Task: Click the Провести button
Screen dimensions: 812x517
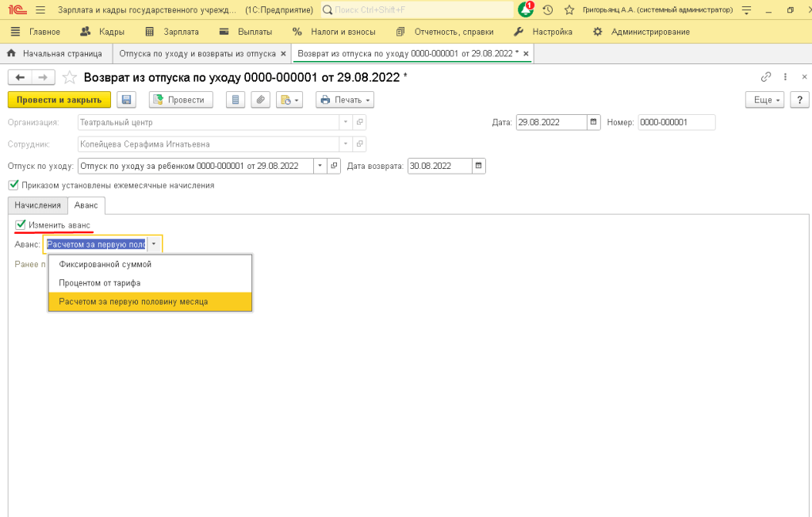Action: tap(180, 100)
